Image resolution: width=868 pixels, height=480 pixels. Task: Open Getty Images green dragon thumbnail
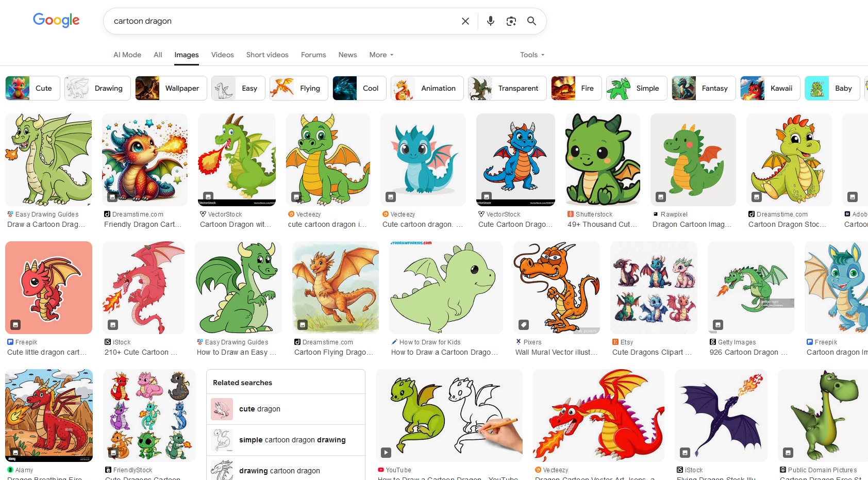tap(751, 288)
